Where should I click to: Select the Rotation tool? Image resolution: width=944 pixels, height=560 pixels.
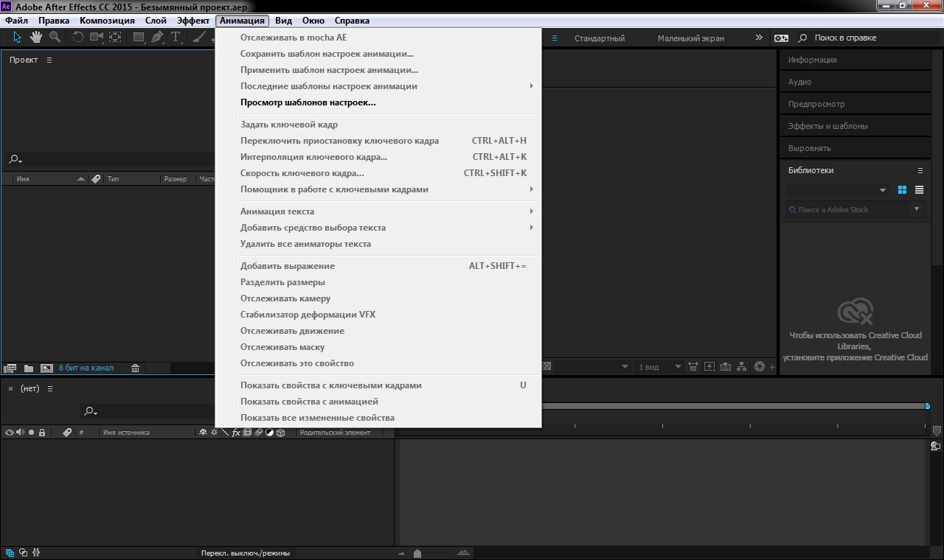(77, 37)
